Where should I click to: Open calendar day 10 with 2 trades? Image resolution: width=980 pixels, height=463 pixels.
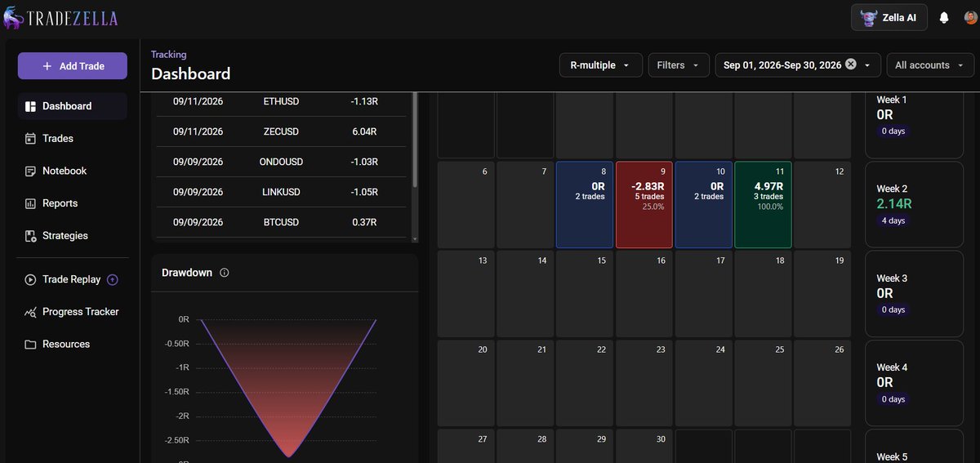tap(703, 205)
